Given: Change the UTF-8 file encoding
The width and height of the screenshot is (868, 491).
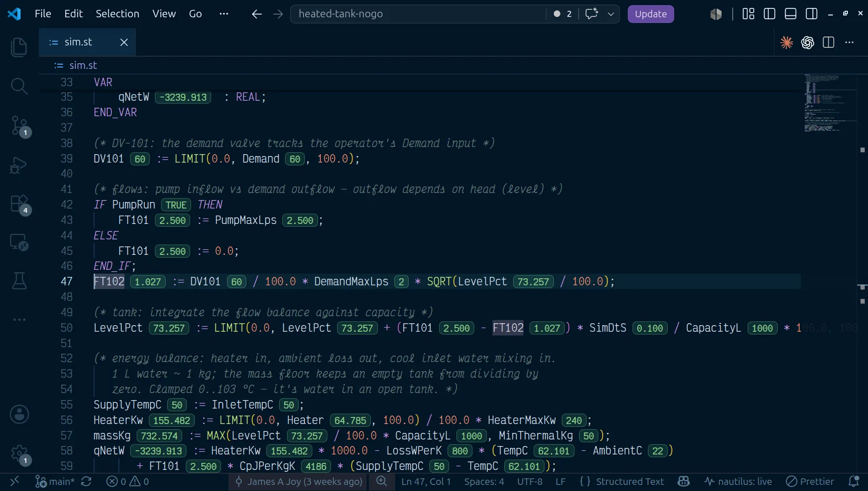Looking at the screenshot, I should click(x=530, y=481).
